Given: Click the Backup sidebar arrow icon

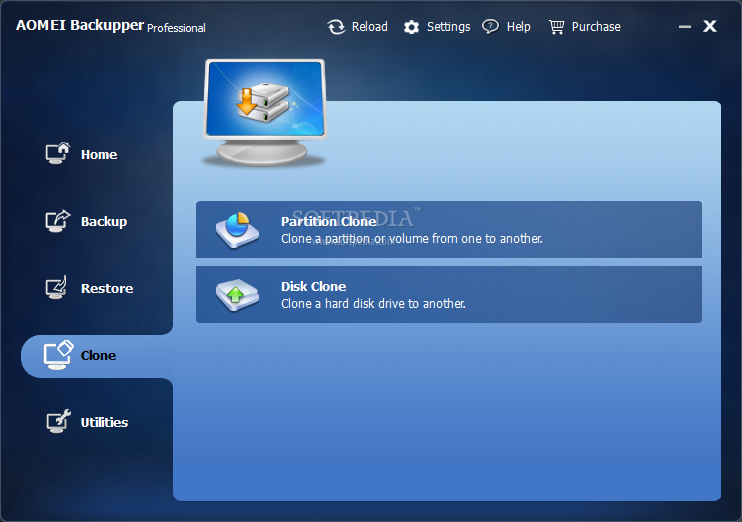Looking at the screenshot, I should tap(58, 221).
